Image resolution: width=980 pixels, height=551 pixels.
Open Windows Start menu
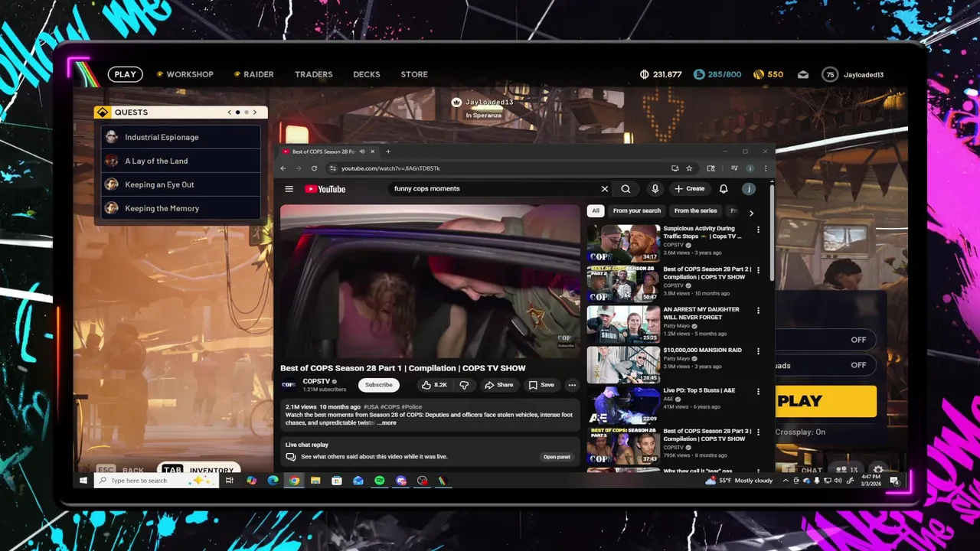point(83,481)
